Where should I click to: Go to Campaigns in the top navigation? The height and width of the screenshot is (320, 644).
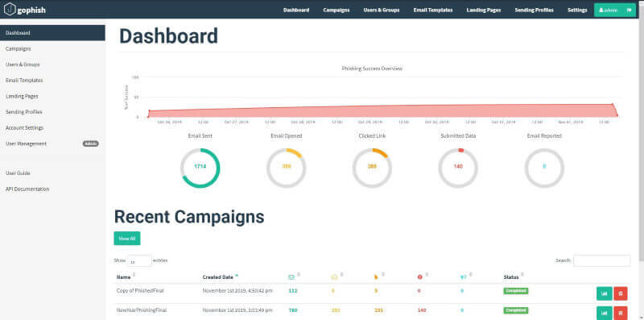tap(336, 10)
